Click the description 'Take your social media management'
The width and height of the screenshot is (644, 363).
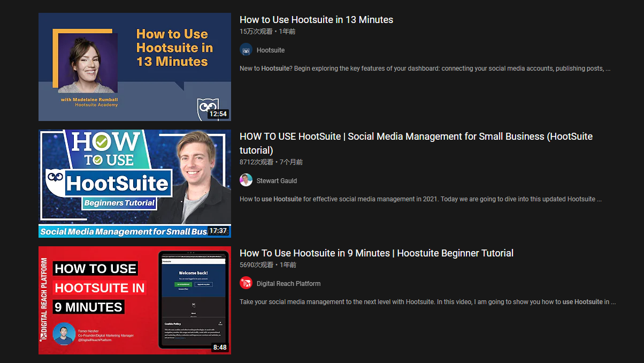coord(427,302)
